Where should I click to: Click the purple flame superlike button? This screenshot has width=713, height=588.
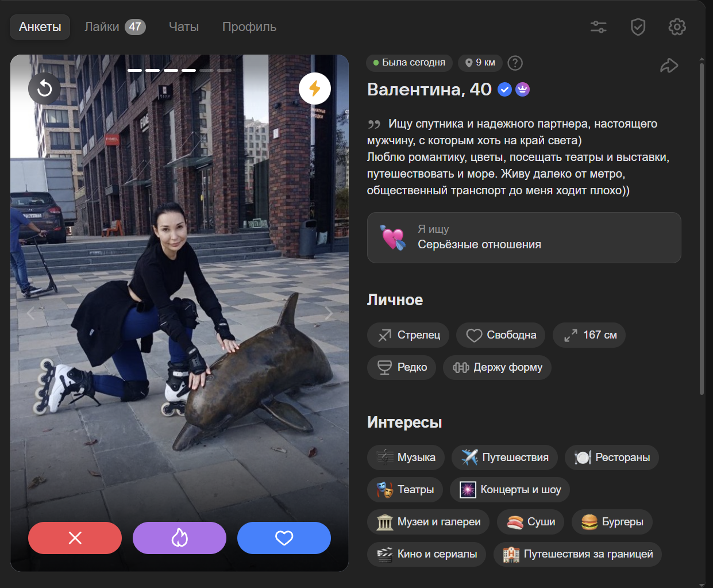tap(179, 538)
